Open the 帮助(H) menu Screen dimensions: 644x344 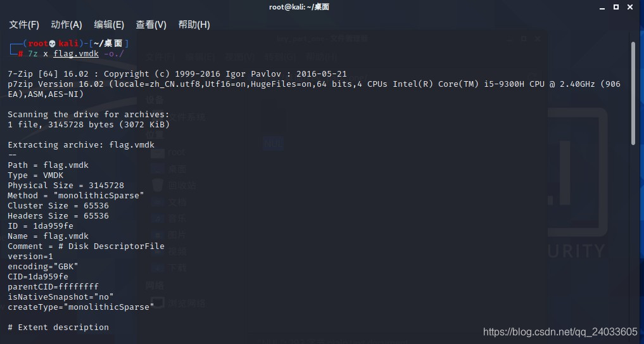(x=194, y=25)
